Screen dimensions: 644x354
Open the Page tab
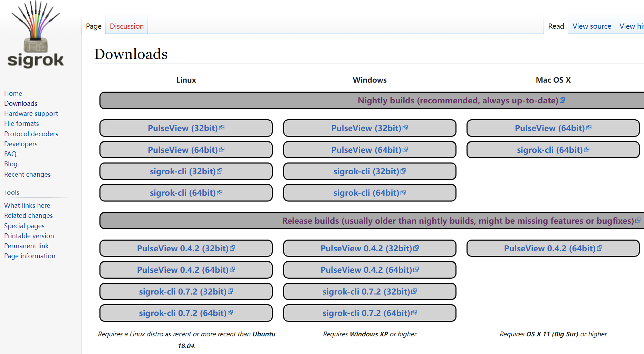click(94, 26)
